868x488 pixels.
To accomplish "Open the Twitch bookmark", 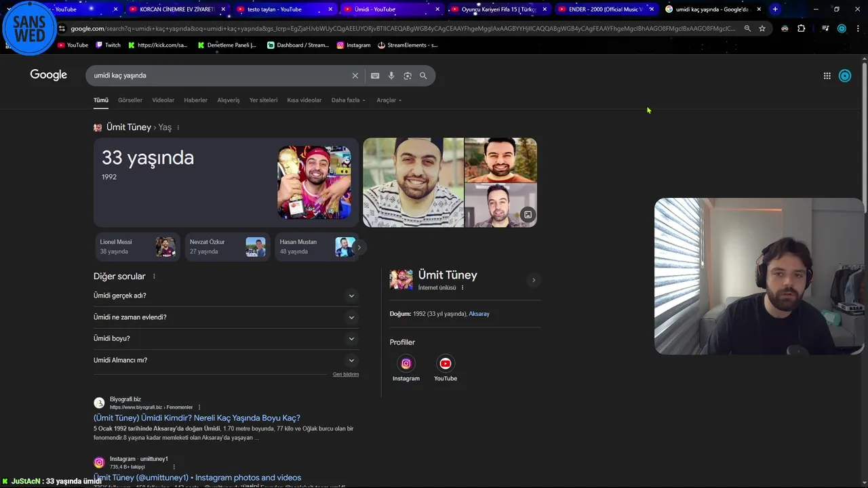I will (x=108, y=45).
